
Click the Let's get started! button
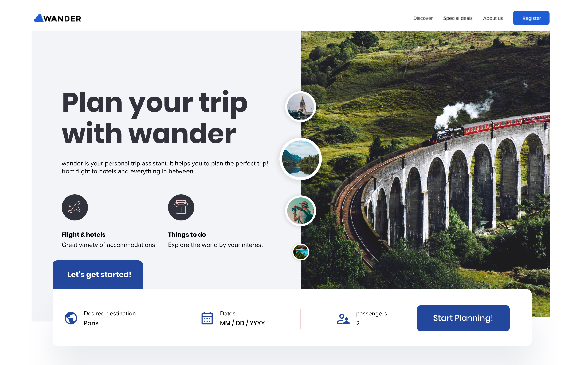point(98,275)
